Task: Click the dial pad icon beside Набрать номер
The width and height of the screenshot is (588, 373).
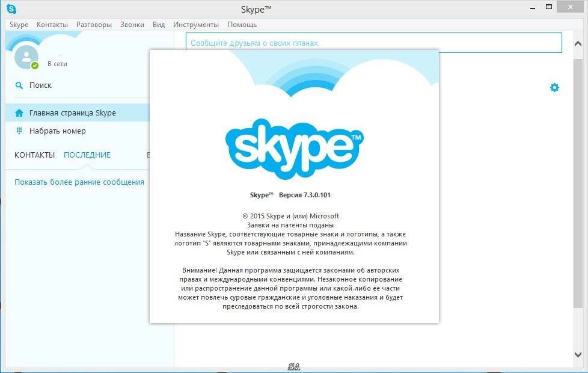Action: coord(19,131)
